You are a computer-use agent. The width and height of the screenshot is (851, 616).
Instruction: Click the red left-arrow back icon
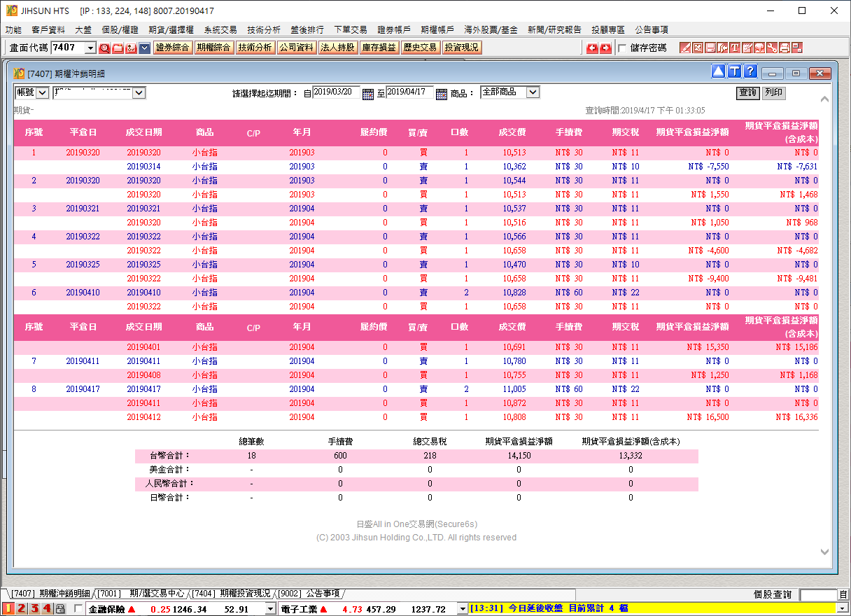(592, 48)
